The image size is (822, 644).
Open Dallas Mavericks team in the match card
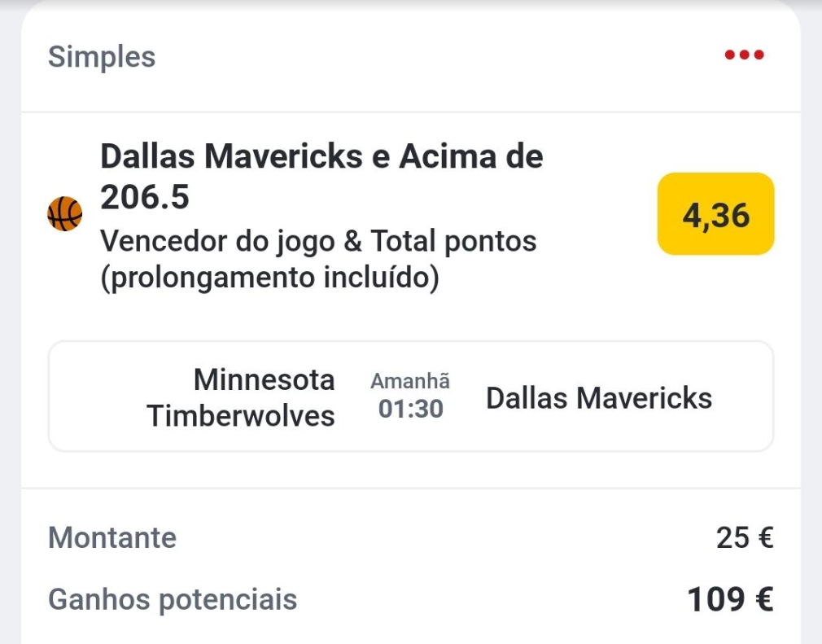[599, 398]
